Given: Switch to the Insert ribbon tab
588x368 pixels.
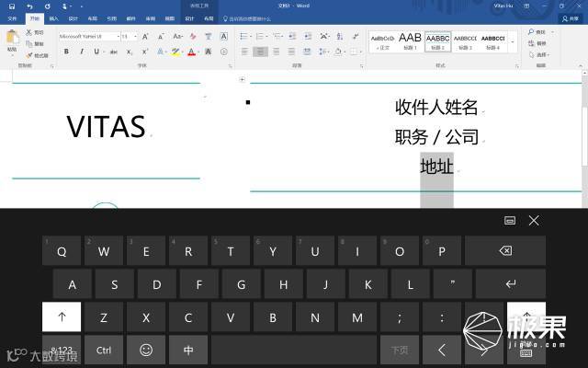Looking at the screenshot, I should [x=54, y=18].
